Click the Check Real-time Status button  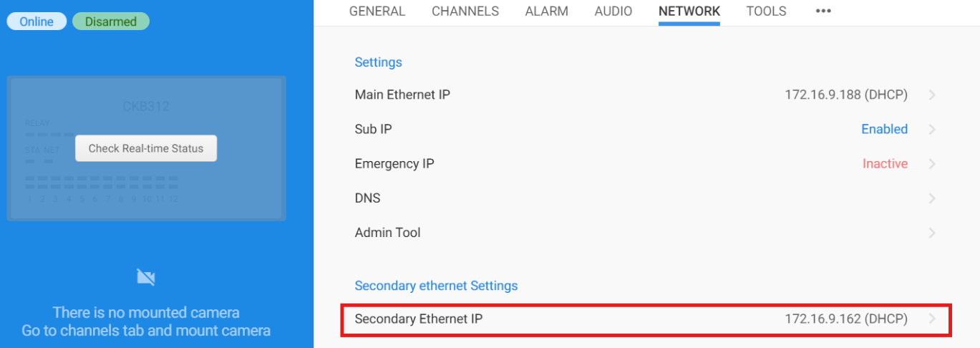[x=146, y=148]
